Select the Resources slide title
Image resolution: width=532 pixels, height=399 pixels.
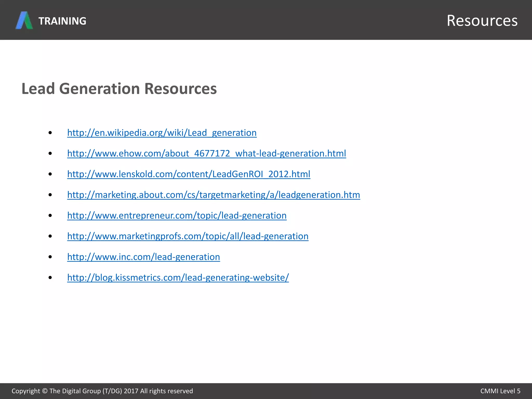click(x=482, y=21)
